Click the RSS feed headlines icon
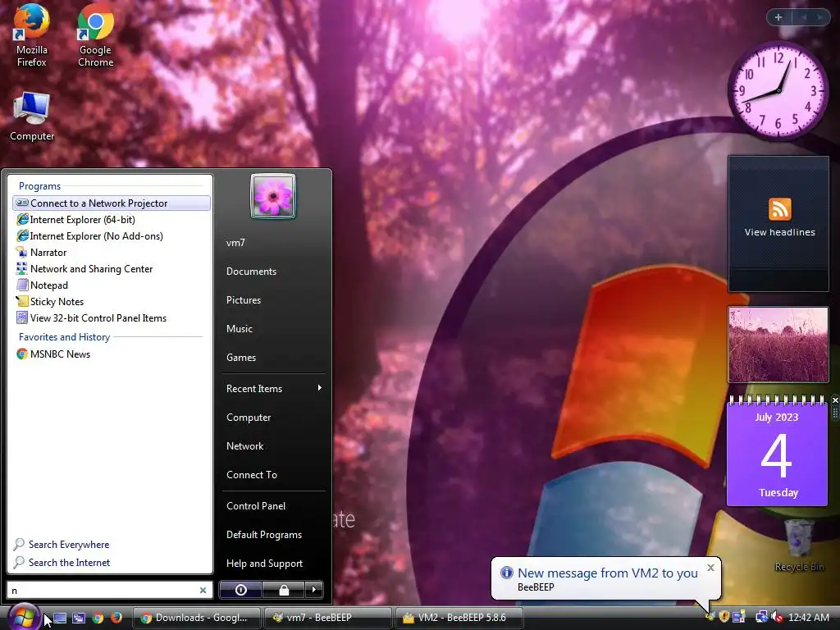This screenshot has height=630, width=840. tap(779, 209)
